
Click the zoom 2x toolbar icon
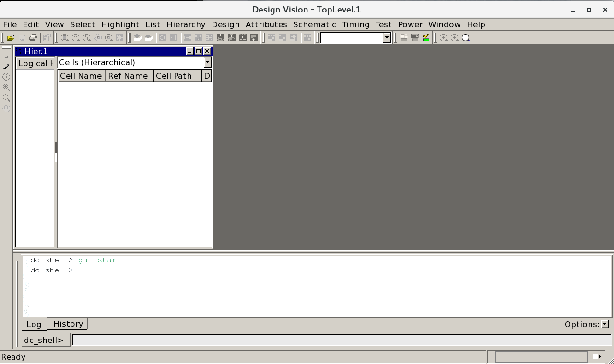(75, 37)
